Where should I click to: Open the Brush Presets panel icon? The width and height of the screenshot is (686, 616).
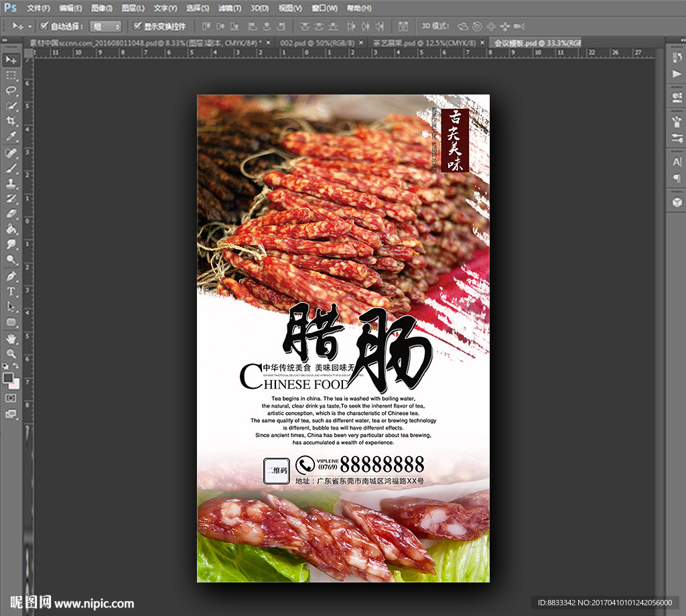[x=677, y=121]
